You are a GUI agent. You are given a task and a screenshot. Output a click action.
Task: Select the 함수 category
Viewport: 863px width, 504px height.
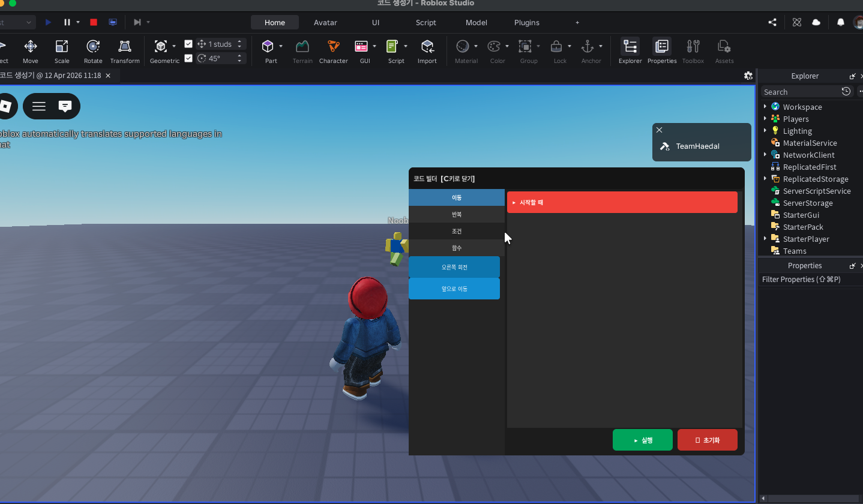(x=457, y=248)
